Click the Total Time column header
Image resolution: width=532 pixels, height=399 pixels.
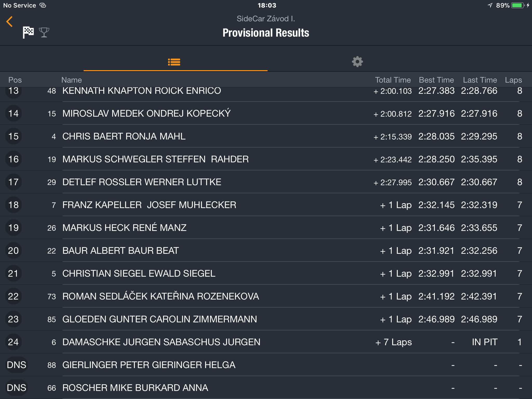click(393, 80)
